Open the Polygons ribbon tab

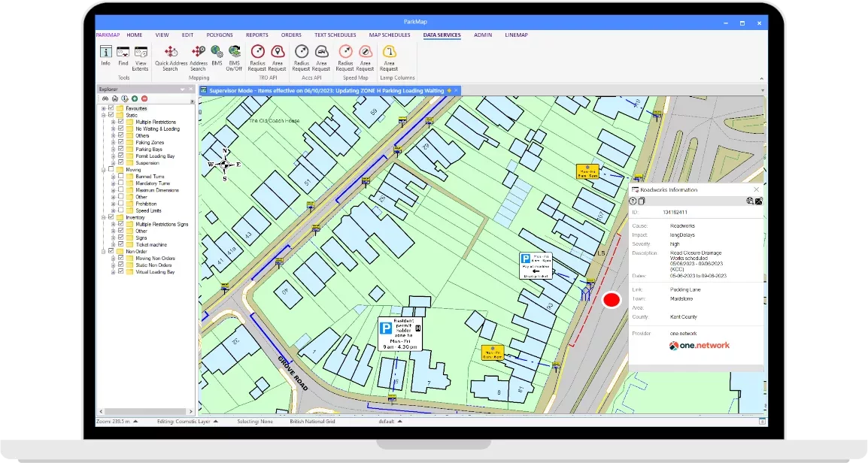pos(220,35)
